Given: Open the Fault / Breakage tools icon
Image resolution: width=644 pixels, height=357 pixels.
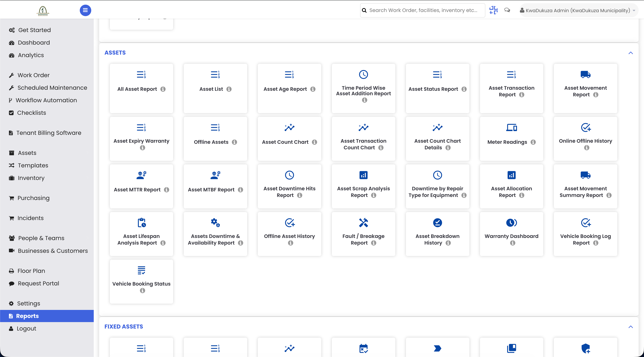Looking at the screenshot, I should [363, 223].
